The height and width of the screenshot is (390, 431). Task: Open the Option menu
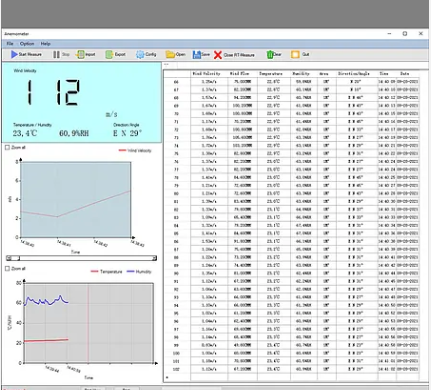(x=27, y=44)
